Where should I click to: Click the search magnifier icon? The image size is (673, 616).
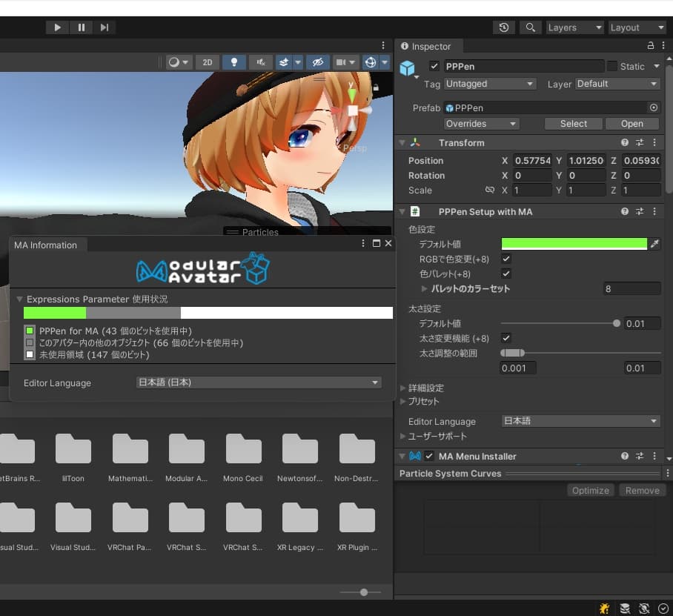click(x=530, y=27)
